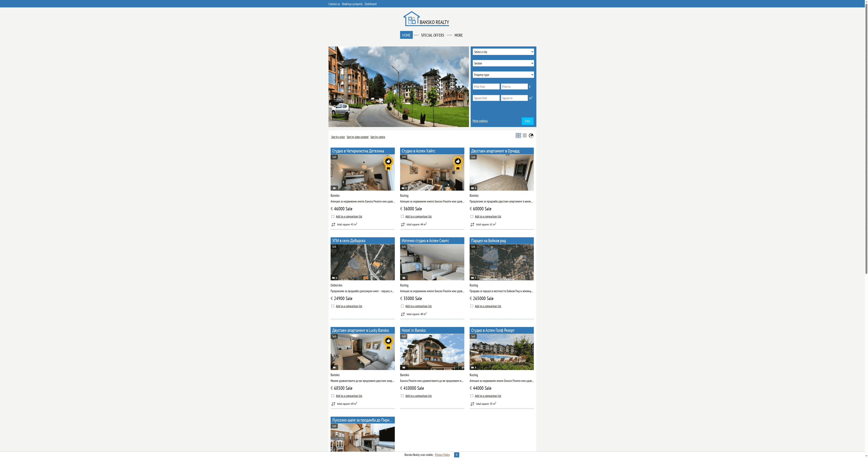Open the Privacy Policy link

tap(442, 455)
